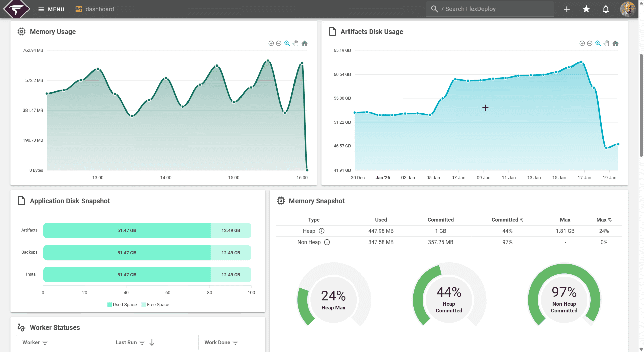This screenshot has width=644, height=352.
Task: Click the plus create icon in header
Action: 567,9
